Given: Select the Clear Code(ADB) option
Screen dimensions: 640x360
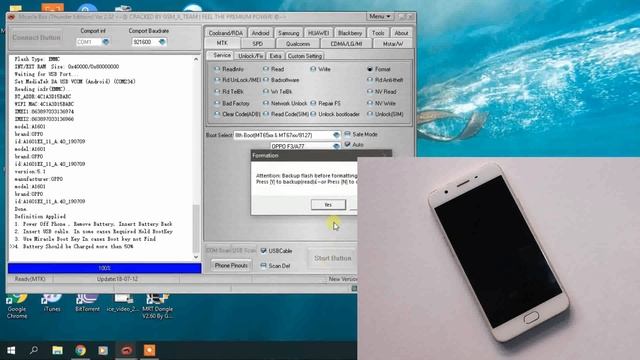Looking at the screenshot, I should (x=238, y=114).
